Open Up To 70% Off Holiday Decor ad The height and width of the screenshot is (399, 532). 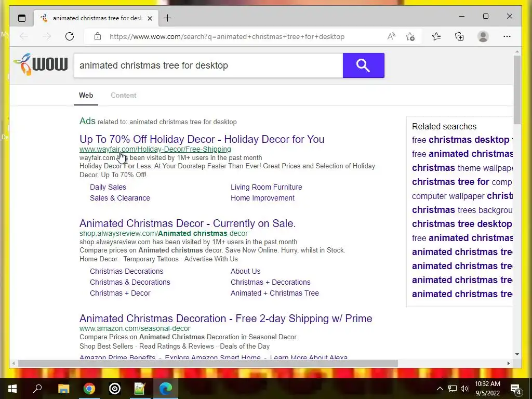(202, 139)
